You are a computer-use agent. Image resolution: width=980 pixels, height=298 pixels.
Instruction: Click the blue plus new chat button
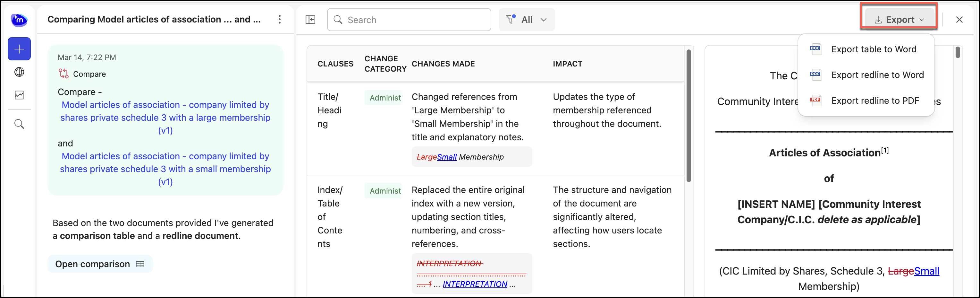point(19,49)
